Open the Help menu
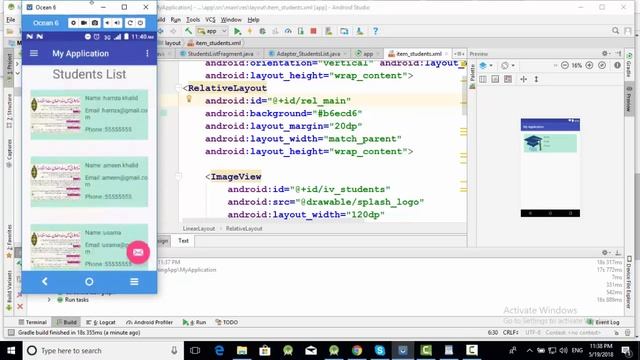Viewport: 640px width, 360px height. (x=253, y=20)
